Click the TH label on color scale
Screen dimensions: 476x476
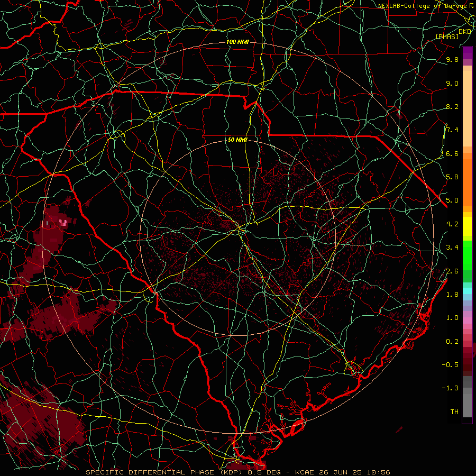pyautogui.click(x=454, y=412)
